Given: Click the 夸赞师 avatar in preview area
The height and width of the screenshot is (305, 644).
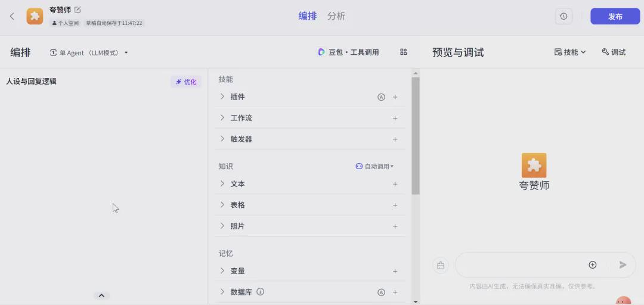Looking at the screenshot, I should point(534,166).
